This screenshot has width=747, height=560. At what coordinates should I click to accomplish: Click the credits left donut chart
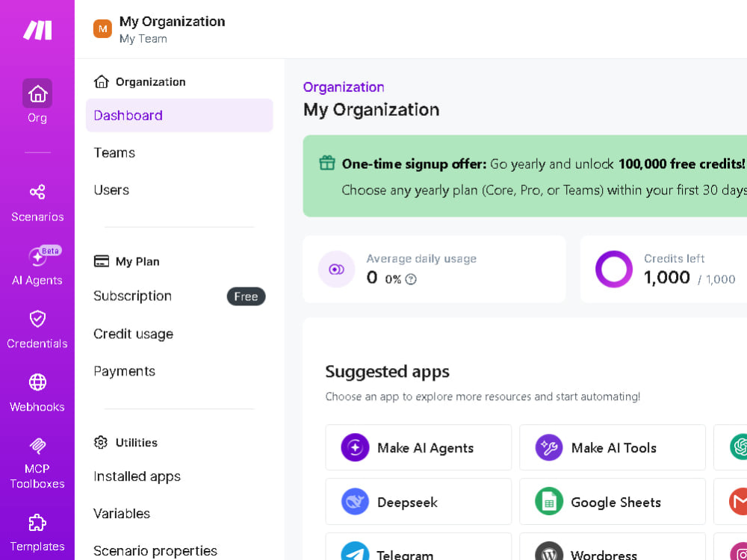[x=613, y=269]
